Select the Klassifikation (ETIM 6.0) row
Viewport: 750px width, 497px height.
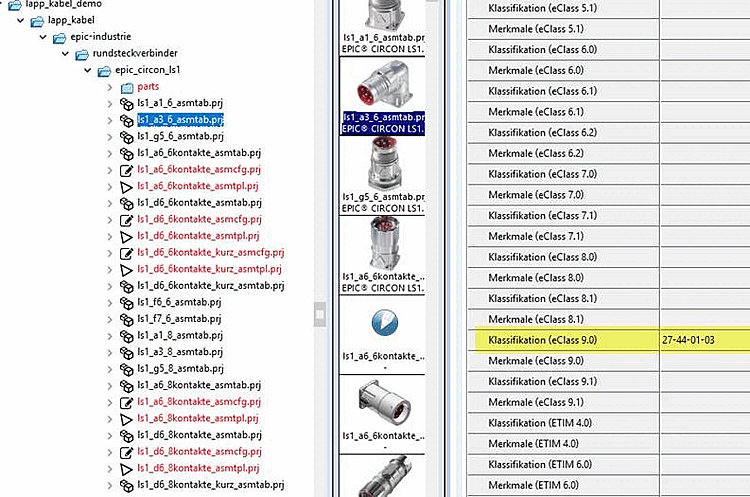click(x=608, y=464)
